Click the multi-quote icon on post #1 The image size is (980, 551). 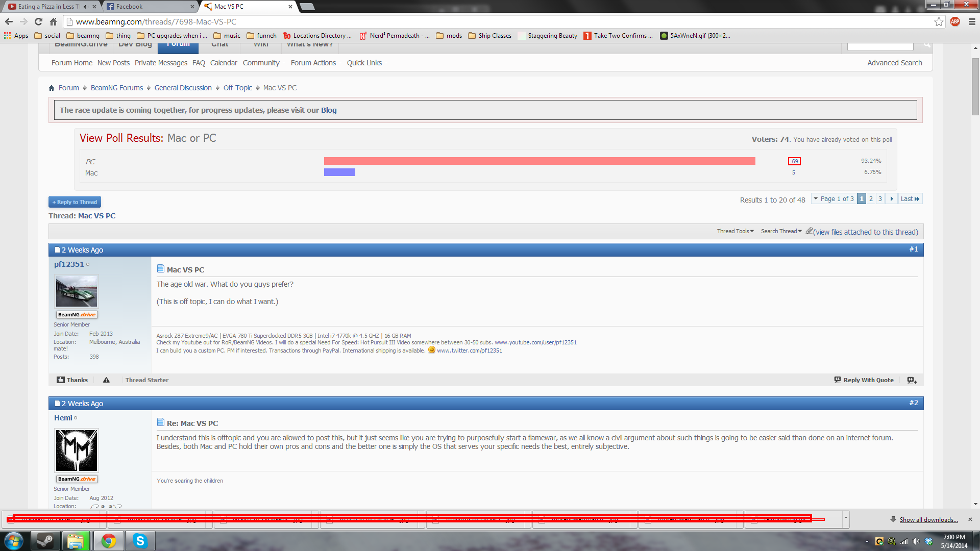tap(912, 380)
